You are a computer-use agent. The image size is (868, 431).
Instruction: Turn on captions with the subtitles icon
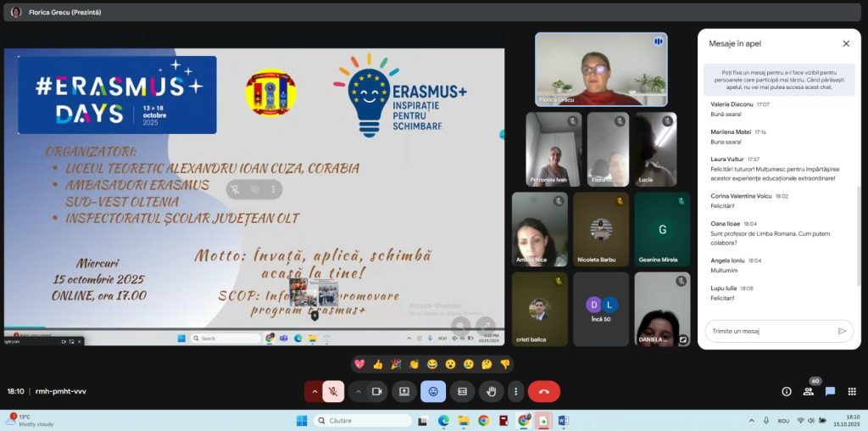(462, 391)
